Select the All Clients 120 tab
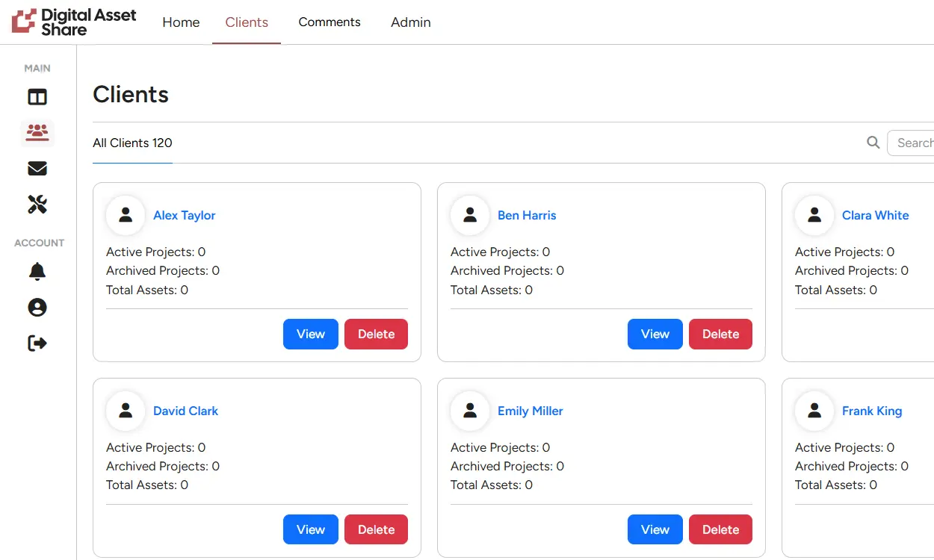Viewport: 934px width, 560px height. [132, 143]
